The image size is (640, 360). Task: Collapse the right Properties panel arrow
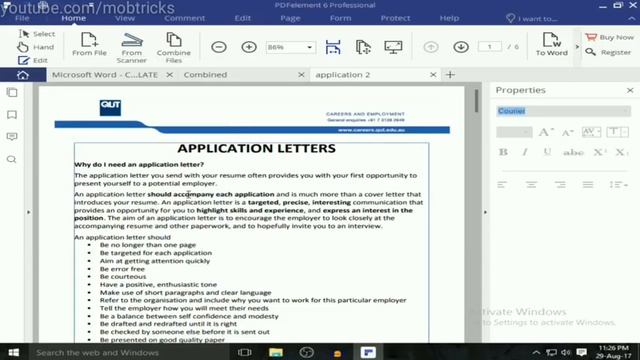(485, 212)
